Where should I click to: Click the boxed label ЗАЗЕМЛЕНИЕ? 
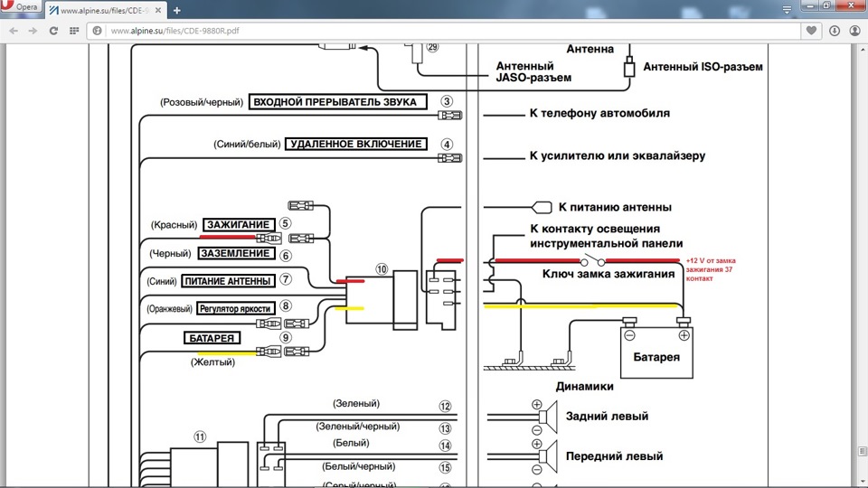[x=236, y=253]
